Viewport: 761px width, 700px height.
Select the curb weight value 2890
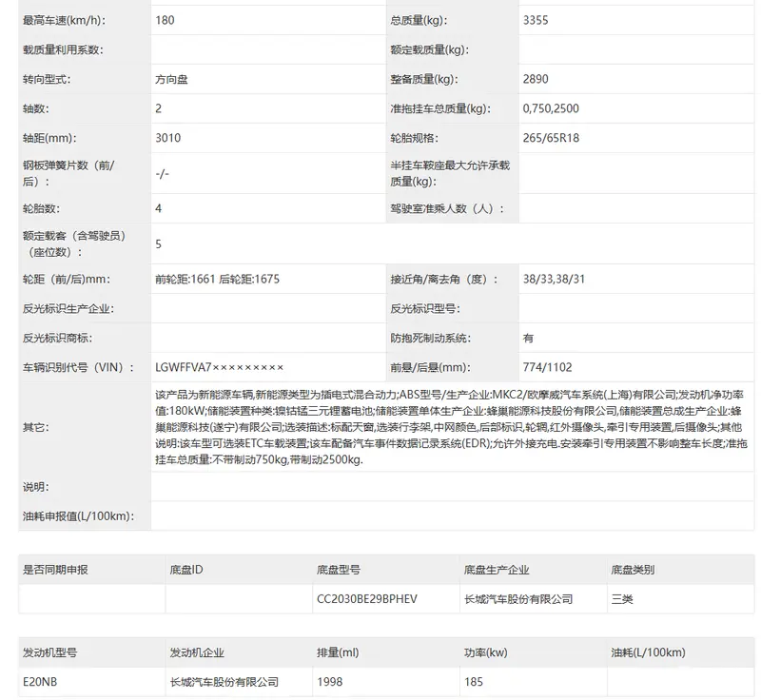pos(536,80)
